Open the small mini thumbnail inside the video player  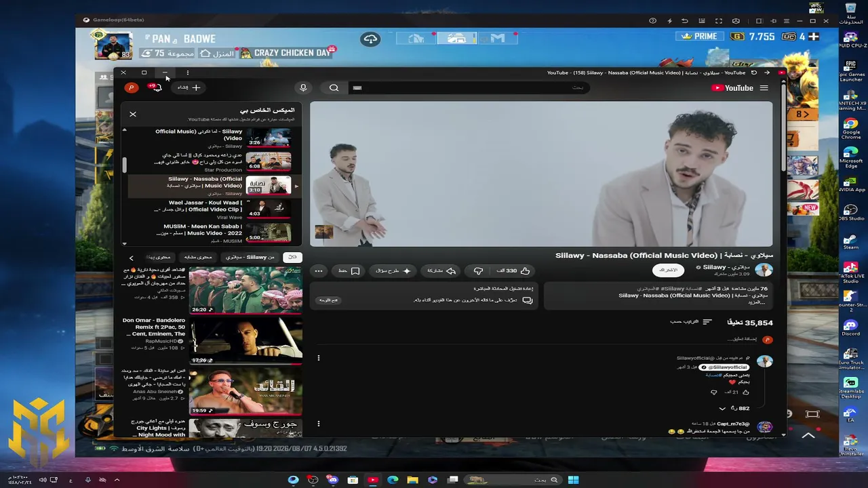[323, 232]
